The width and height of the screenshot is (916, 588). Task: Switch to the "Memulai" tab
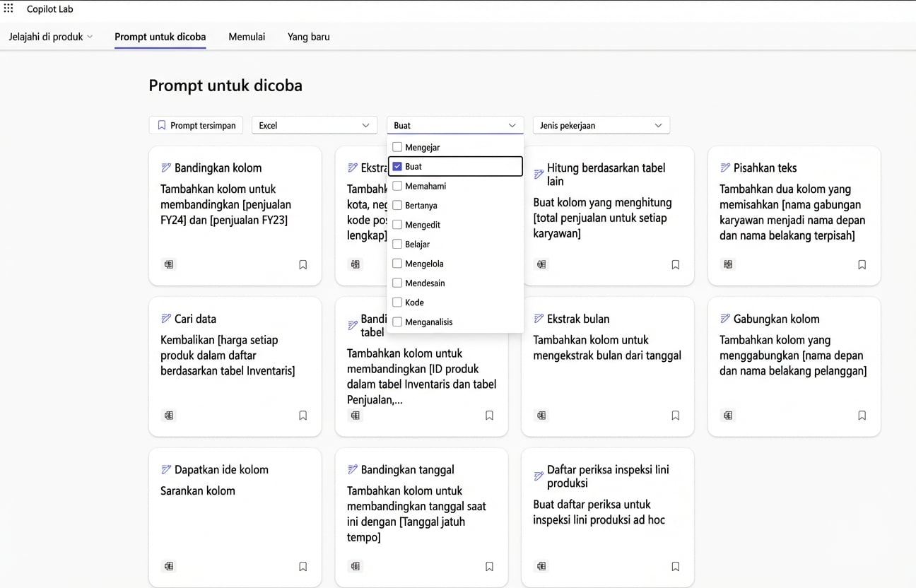(246, 36)
